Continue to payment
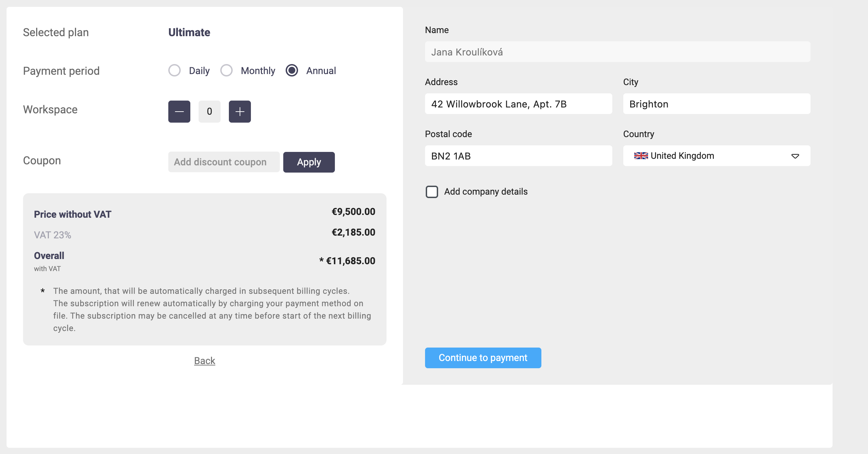 (483, 358)
